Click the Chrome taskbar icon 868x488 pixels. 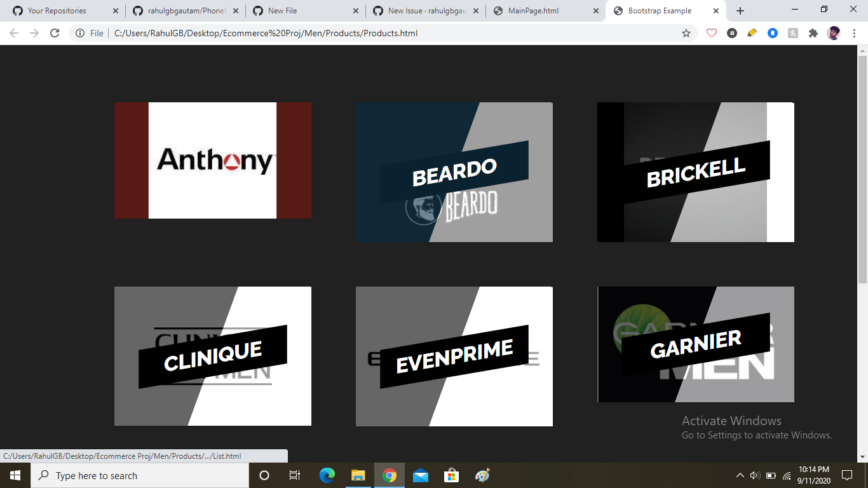point(390,475)
